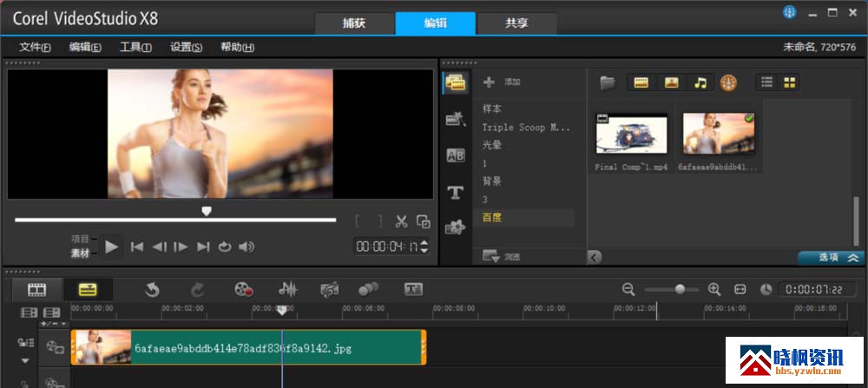Click the import media files folder icon
This screenshot has width=868, height=388.
pos(608,83)
